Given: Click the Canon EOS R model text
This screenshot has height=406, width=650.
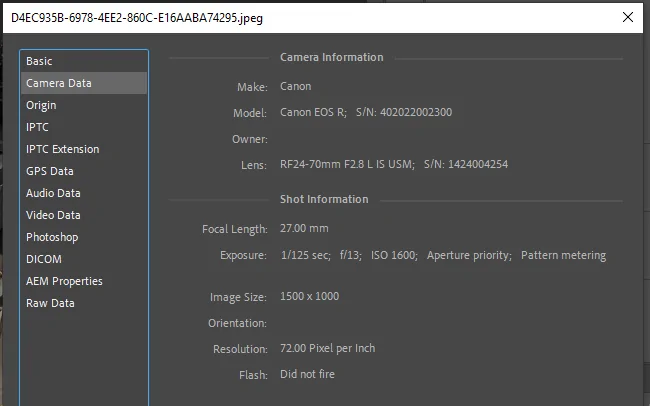Looking at the screenshot, I should pos(312,112).
